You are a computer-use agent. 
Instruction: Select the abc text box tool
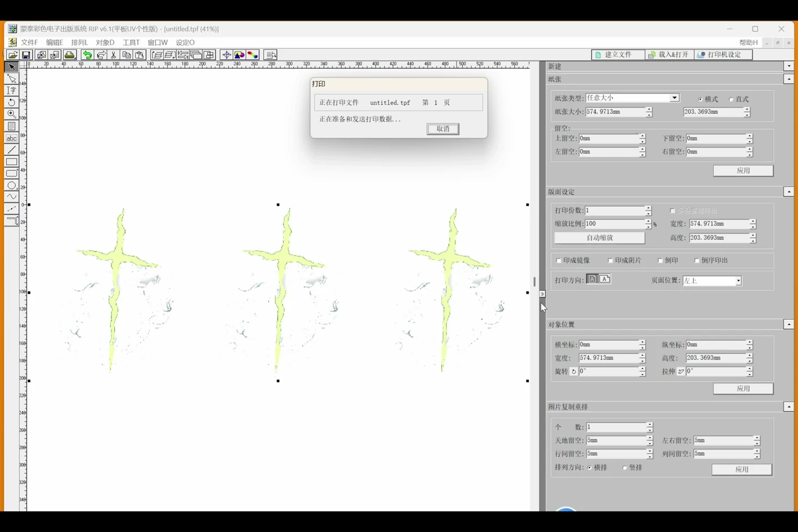11,138
